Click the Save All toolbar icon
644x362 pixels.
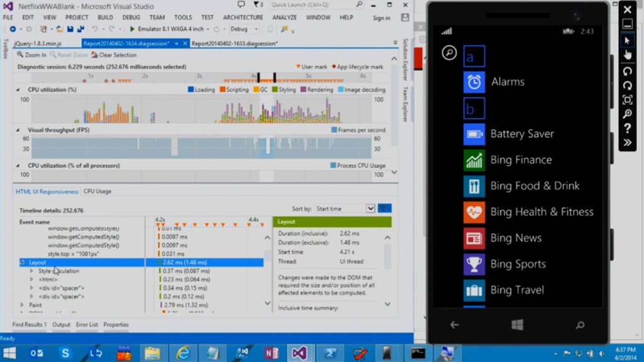(80, 29)
